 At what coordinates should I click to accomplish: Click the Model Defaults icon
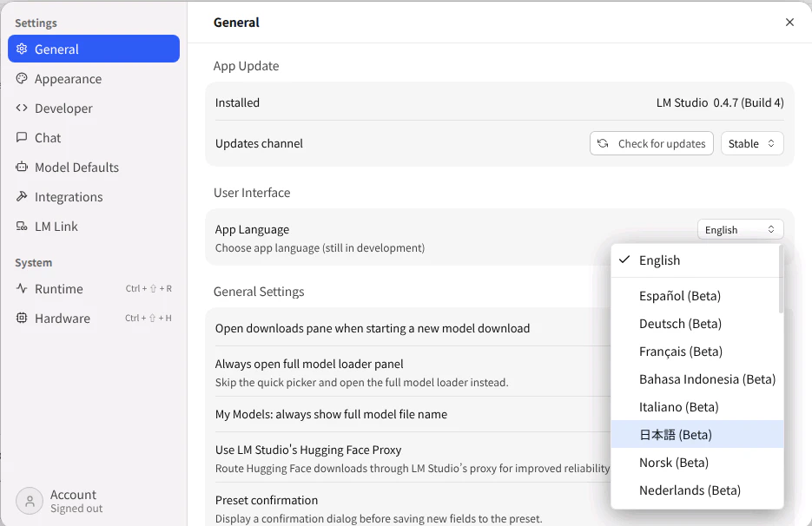(23, 168)
